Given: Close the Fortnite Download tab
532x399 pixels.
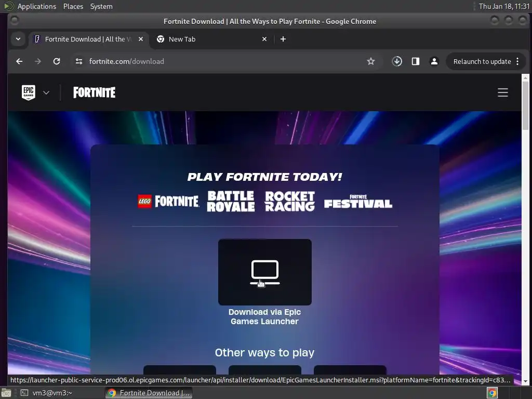Looking at the screenshot, I should (x=141, y=39).
